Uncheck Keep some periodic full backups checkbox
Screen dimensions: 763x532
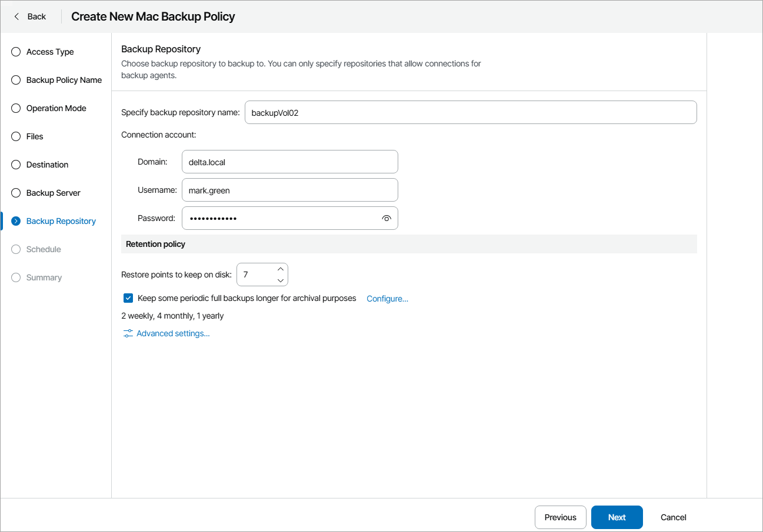(128, 298)
